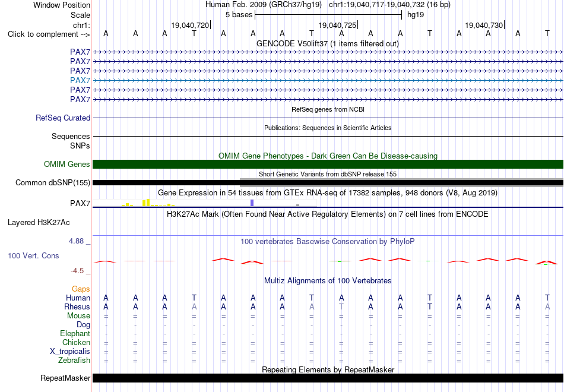The width and height of the screenshot is (564, 392).
Task: Click the dark green OMIM Genes bar
Action: [328, 164]
